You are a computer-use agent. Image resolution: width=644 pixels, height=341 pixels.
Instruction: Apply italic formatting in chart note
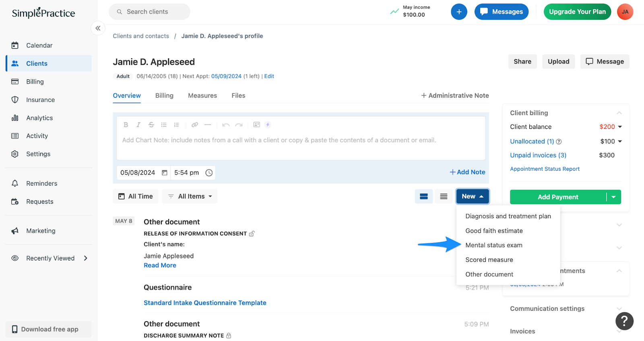(x=138, y=125)
